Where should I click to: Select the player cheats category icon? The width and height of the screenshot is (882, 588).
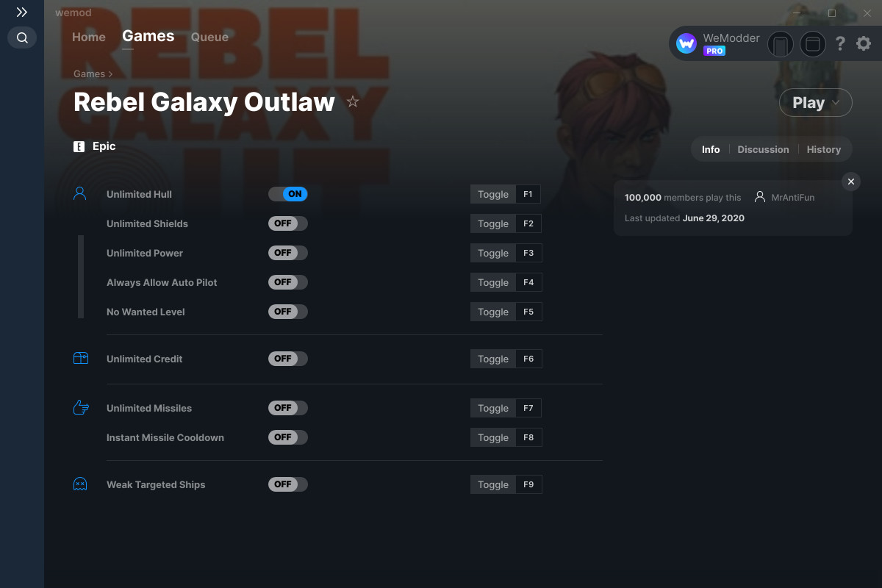click(80, 193)
